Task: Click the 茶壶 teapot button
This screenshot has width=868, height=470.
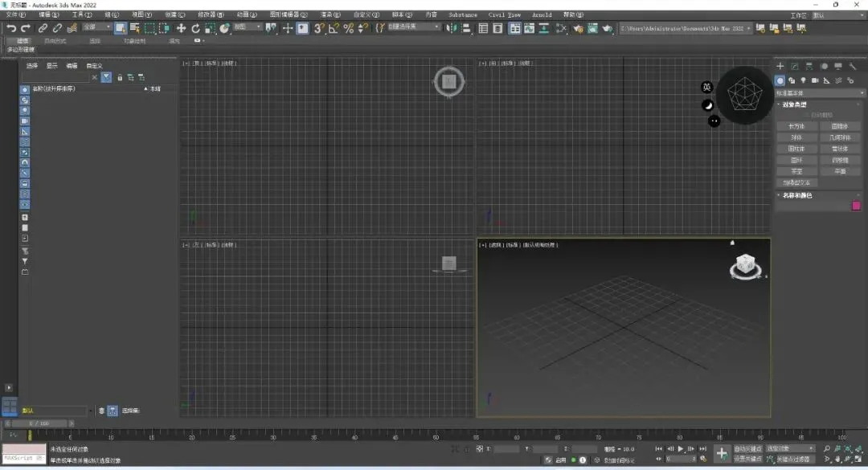Action: coord(796,172)
